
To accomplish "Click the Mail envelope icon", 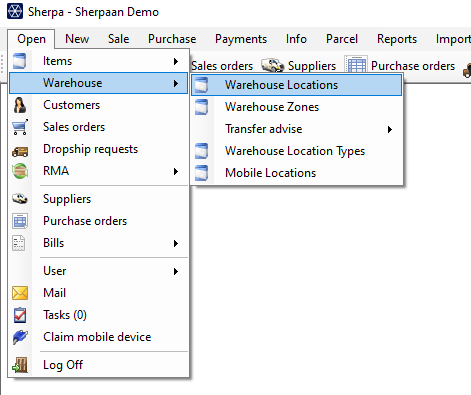I will (x=20, y=293).
